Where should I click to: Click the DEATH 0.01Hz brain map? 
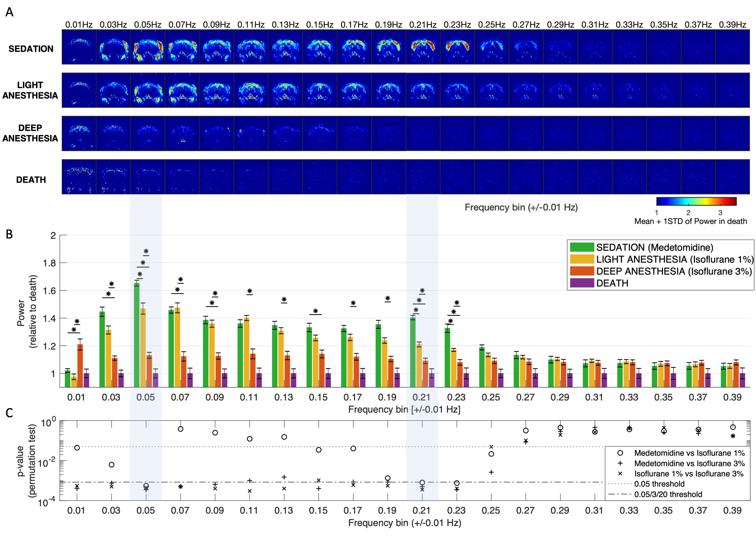click(x=79, y=177)
